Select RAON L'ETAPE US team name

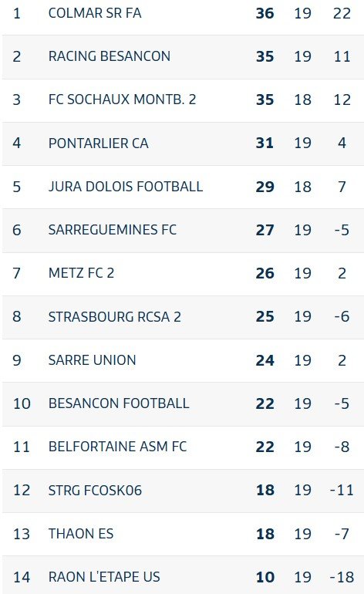point(104,577)
